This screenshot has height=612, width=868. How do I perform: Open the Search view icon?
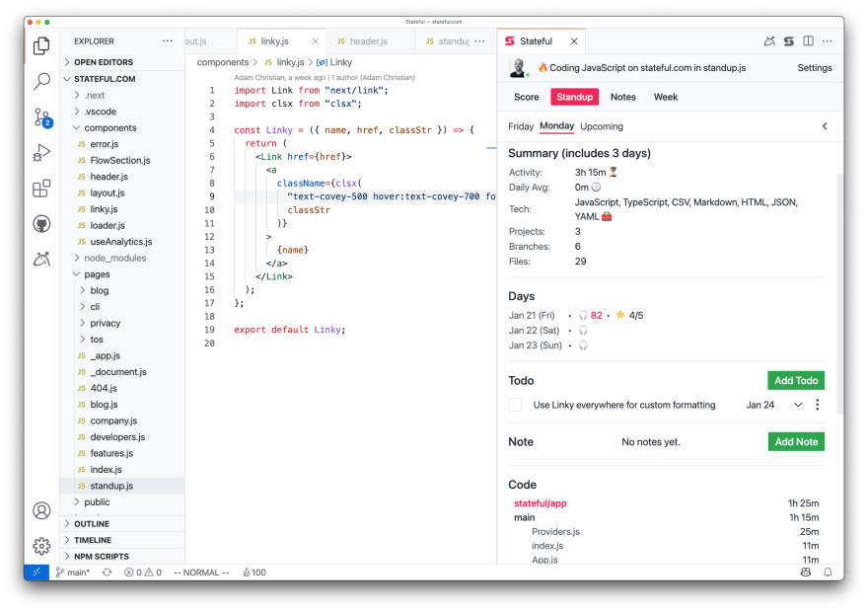pyautogui.click(x=41, y=82)
